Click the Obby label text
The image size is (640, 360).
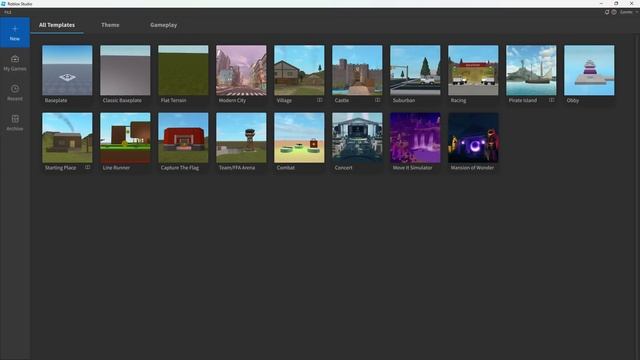point(573,100)
